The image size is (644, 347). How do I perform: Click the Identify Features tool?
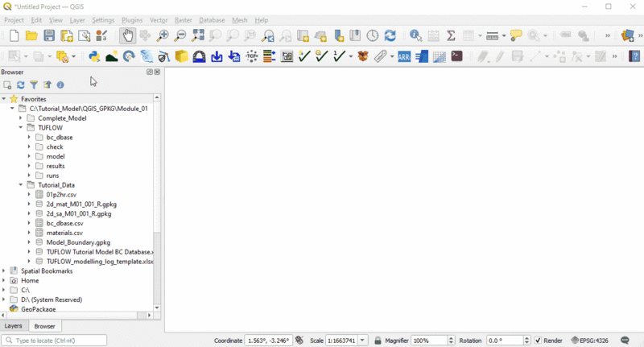coord(415,36)
